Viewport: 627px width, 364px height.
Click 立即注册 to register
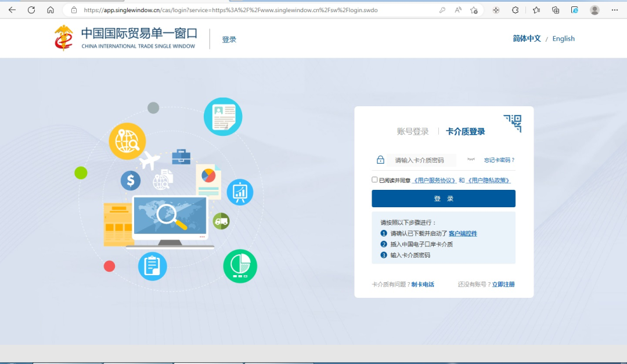click(x=503, y=284)
